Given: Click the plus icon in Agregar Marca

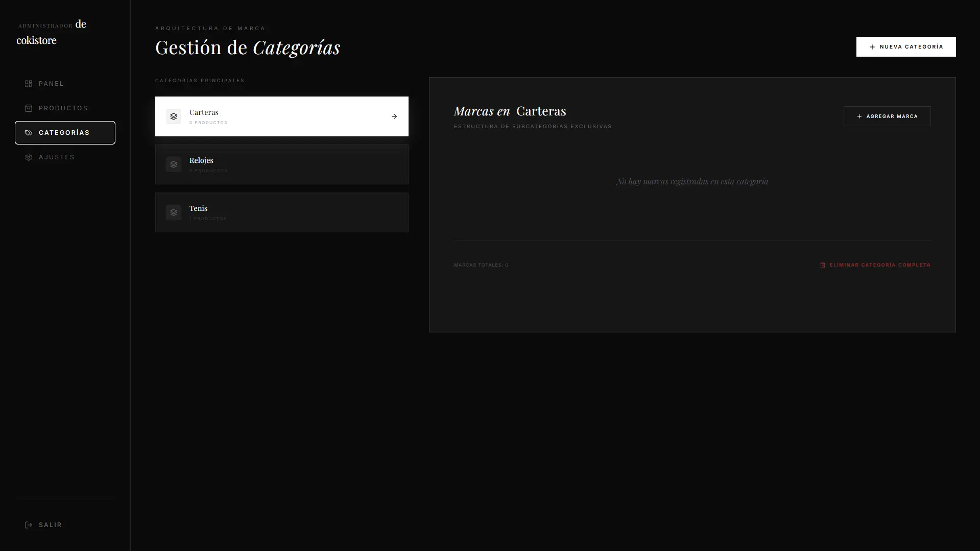Looking at the screenshot, I should click(859, 116).
